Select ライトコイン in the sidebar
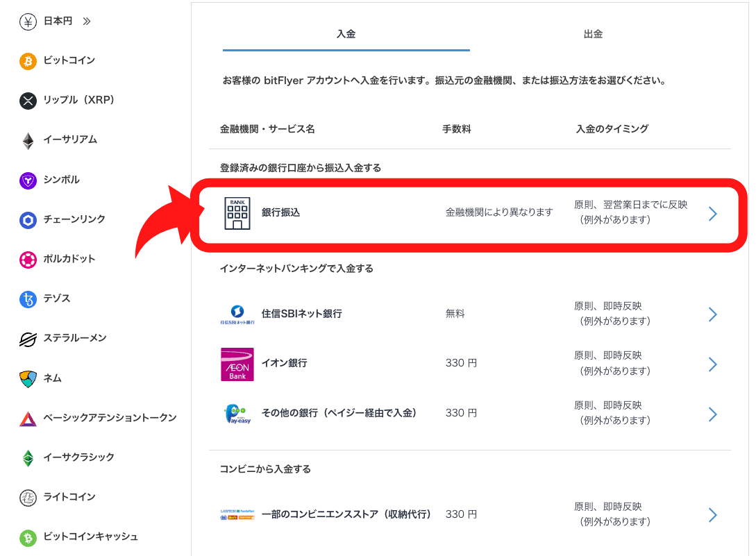This screenshot has width=756, height=556. pos(69,497)
